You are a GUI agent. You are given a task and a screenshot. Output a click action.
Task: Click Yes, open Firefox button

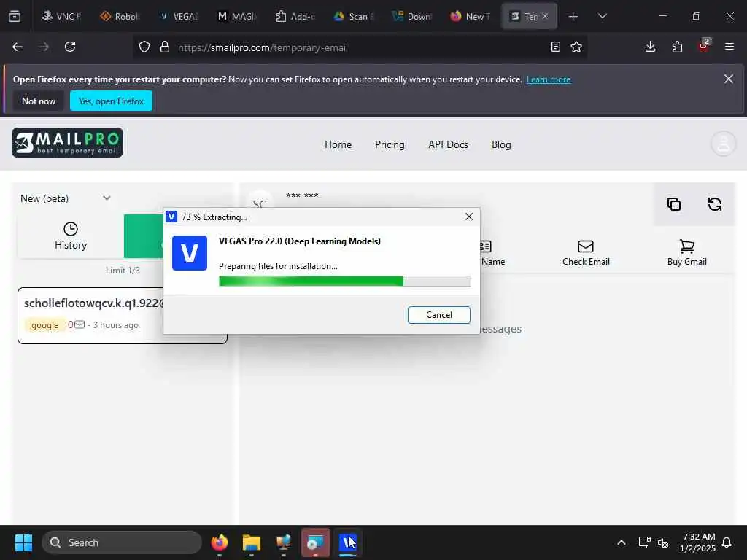(111, 101)
